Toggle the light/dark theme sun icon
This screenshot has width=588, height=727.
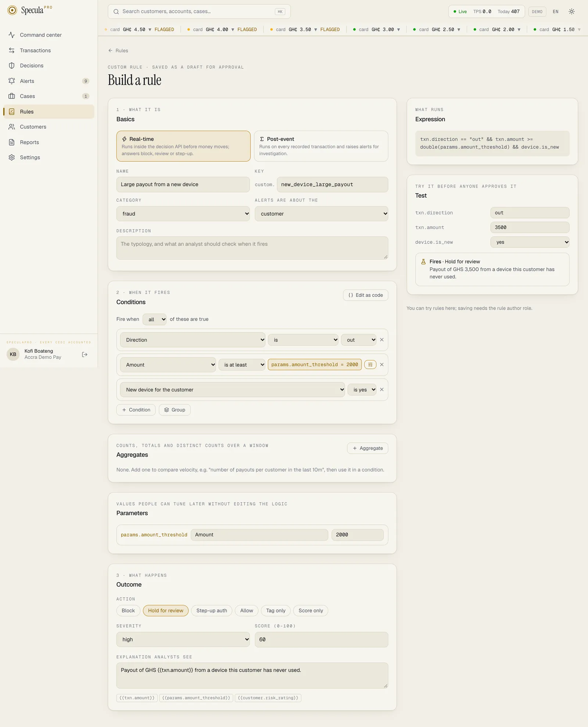pyautogui.click(x=571, y=11)
